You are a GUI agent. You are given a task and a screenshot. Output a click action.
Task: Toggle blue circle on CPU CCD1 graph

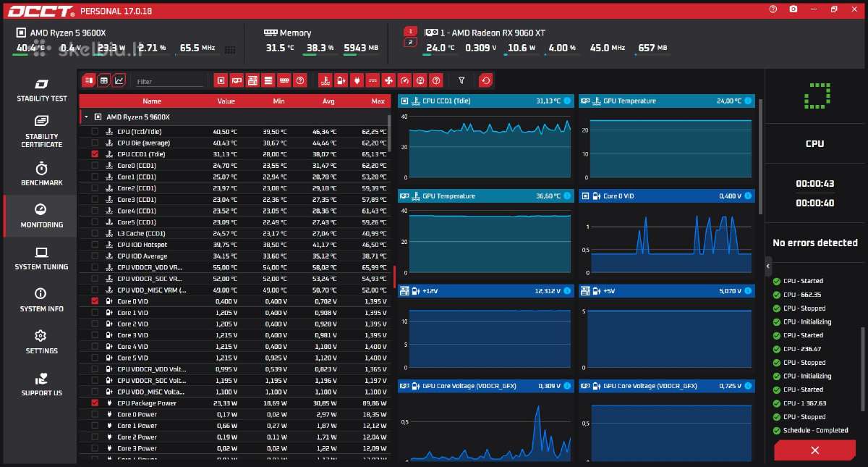(567, 101)
